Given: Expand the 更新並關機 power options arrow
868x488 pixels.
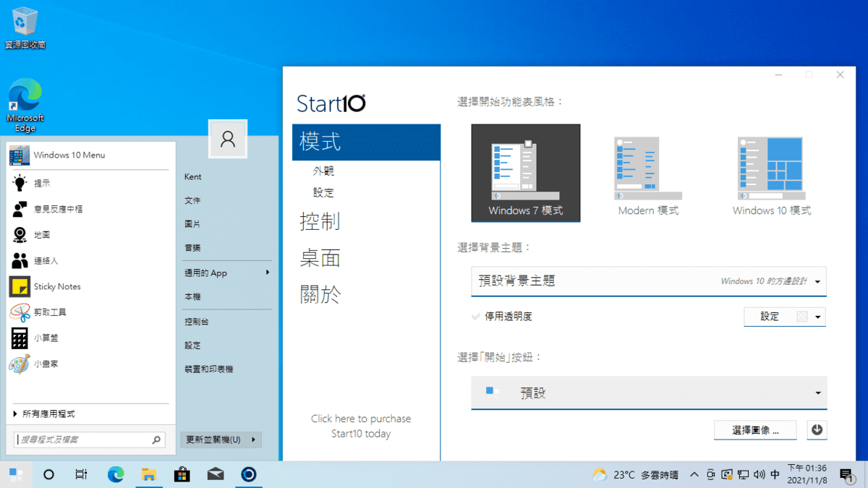Looking at the screenshot, I should coord(252,440).
